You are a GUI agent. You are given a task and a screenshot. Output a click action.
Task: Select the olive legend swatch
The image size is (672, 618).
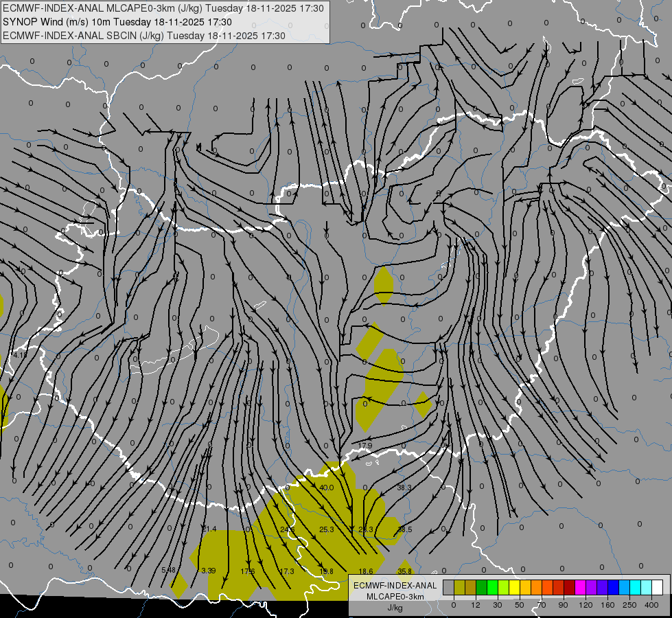459,587
